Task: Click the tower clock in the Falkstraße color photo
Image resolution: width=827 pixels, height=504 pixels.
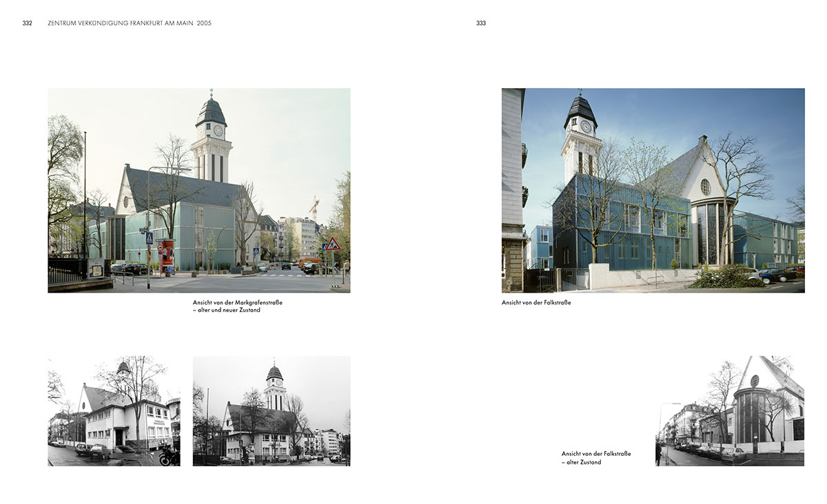Action: click(586, 126)
